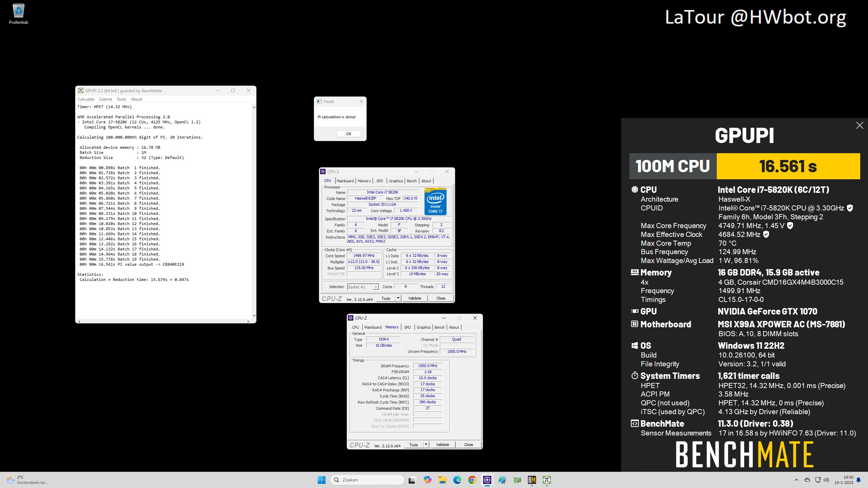
Task: Click Close button in CPU-Z processor window
Action: [x=441, y=298]
